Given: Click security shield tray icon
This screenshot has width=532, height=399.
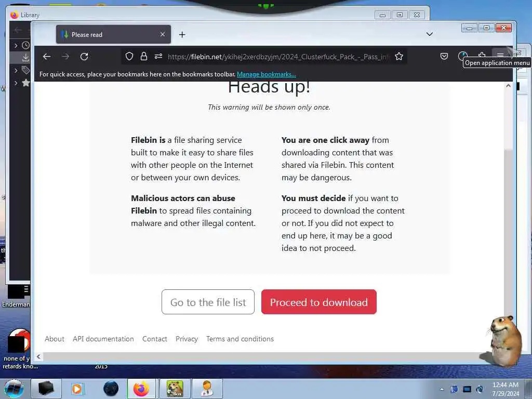Looking at the screenshot, I should (x=454, y=389).
